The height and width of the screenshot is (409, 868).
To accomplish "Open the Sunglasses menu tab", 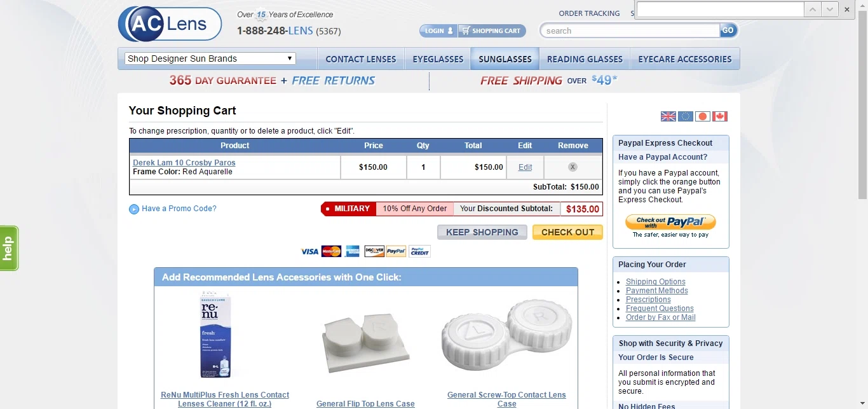I will [505, 59].
